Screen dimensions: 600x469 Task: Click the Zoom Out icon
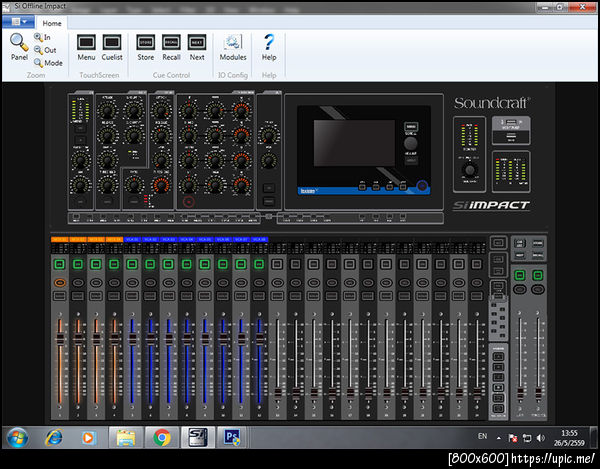coord(39,50)
